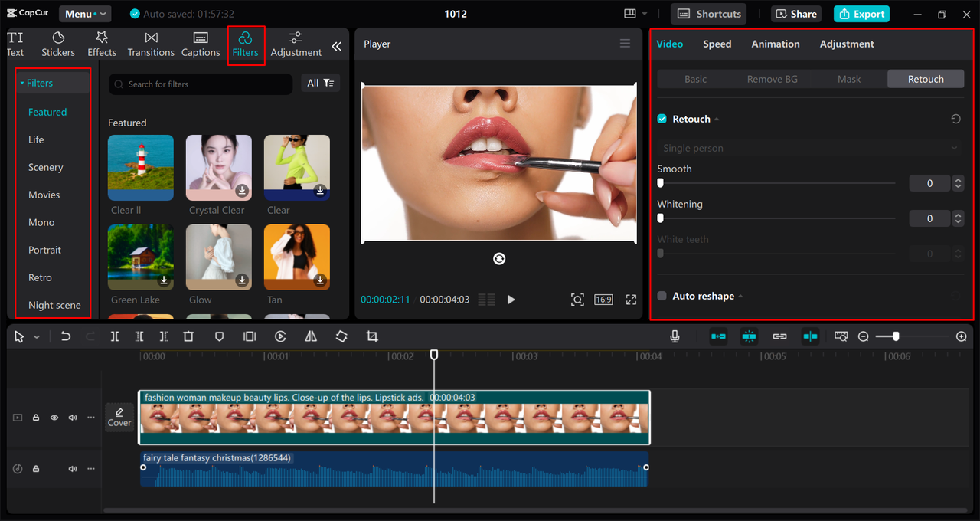Open the layout dropdown in title bar
Viewport: 980px width, 521px height.
[635, 14]
